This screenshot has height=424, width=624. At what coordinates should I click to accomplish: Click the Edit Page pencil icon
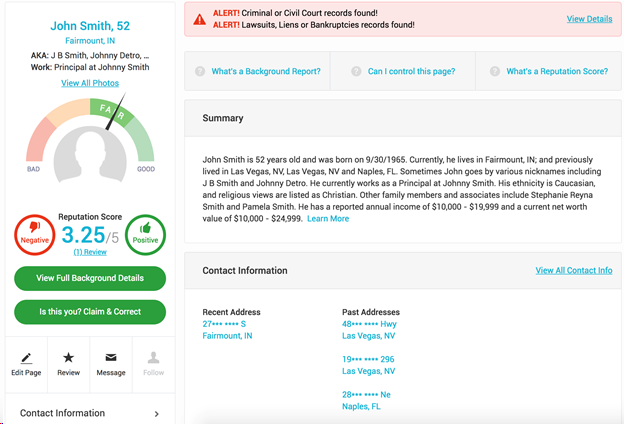pyautogui.click(x=26, y=358)
